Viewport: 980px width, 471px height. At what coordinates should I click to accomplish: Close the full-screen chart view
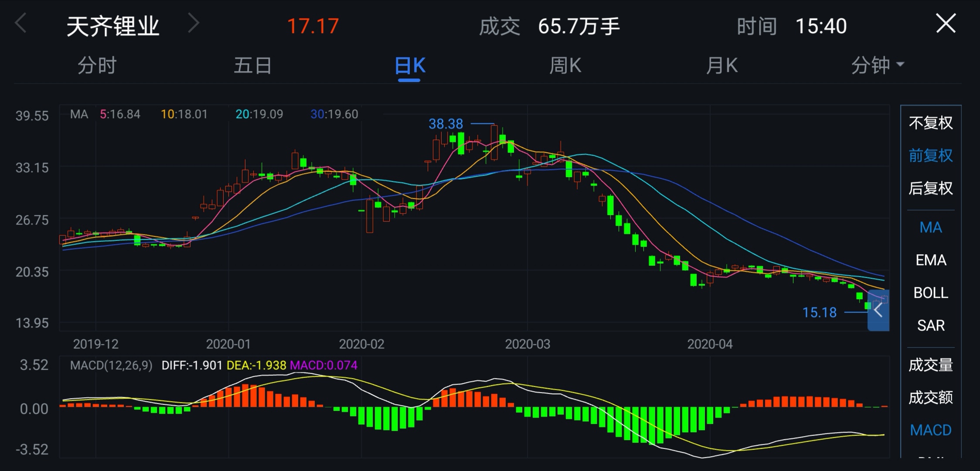coord(946,23)
